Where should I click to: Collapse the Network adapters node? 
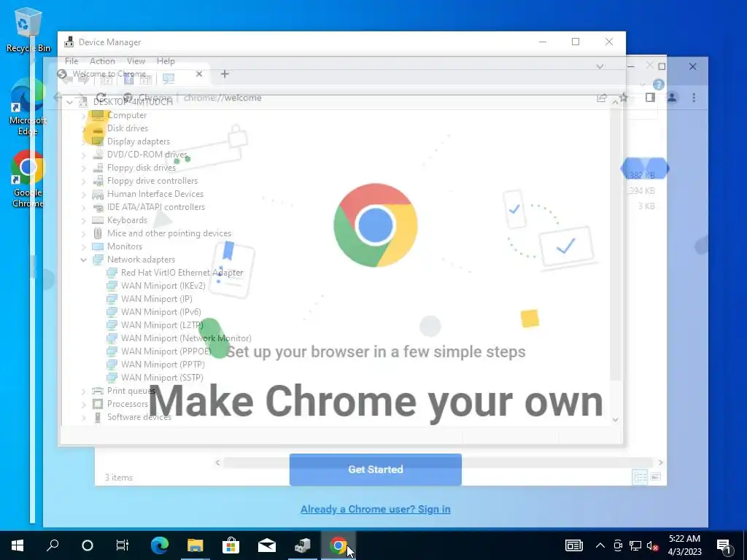click(83, 260)
